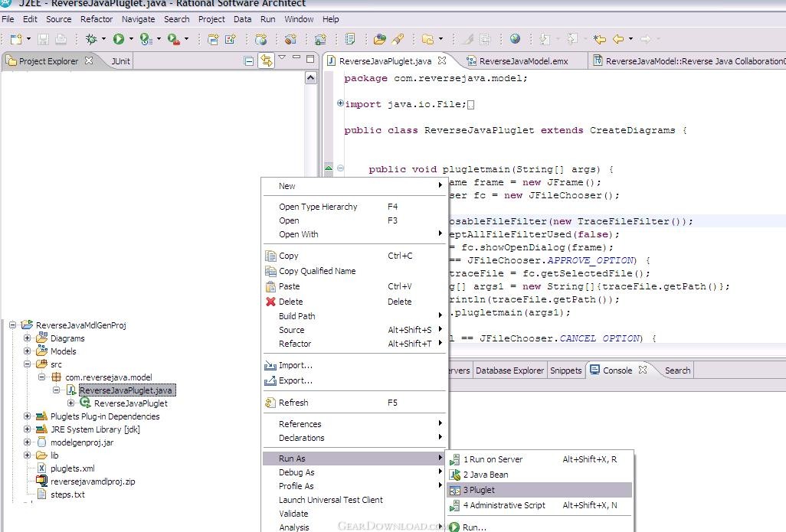The height and width of the screenshot is (532, 786).
Task: Click the Copy icon in context menu
Action: pos(270,256)
